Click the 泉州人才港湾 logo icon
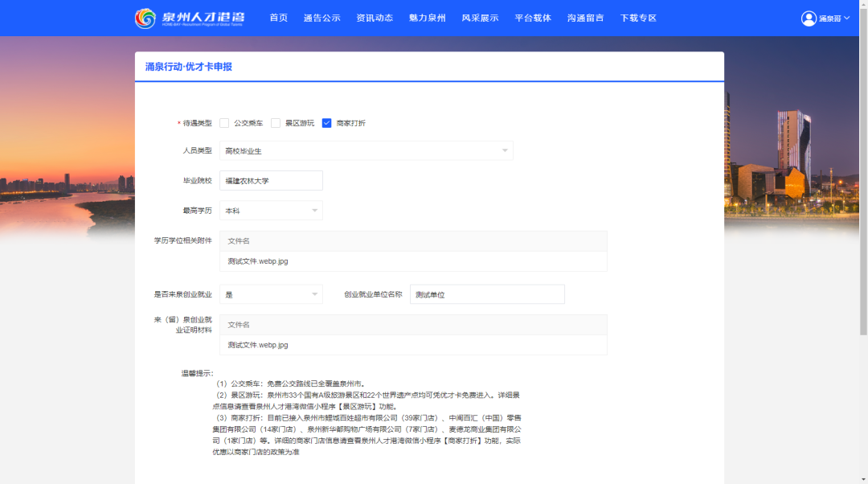This screenshot has height=484, width=868. (145, 18)
